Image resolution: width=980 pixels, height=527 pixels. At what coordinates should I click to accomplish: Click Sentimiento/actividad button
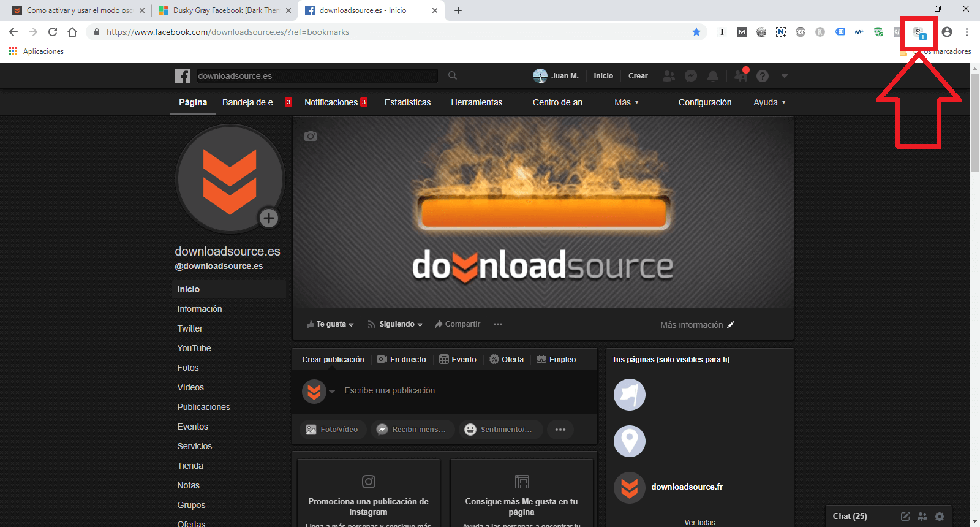500,430
